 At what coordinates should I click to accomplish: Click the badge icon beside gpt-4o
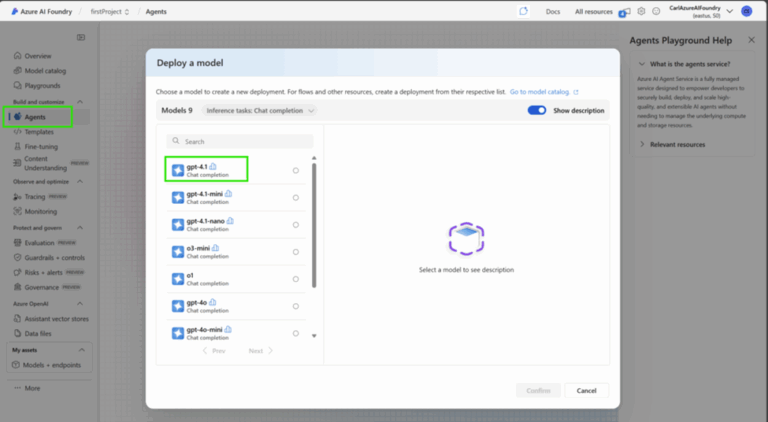(x=213, y=303)
